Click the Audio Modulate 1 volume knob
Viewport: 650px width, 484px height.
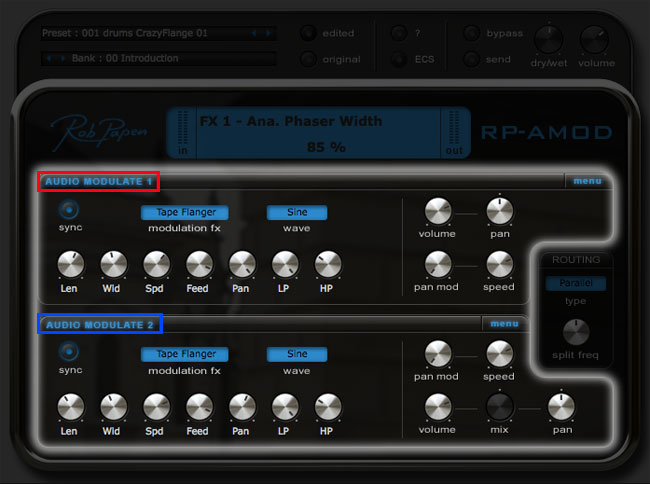tap(438, 211)
